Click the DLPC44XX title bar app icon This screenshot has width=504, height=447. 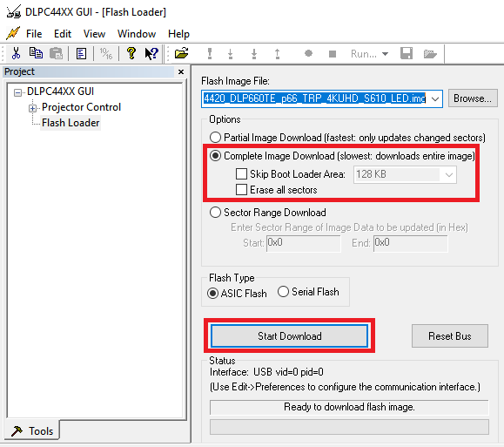[x=14, y=11]
